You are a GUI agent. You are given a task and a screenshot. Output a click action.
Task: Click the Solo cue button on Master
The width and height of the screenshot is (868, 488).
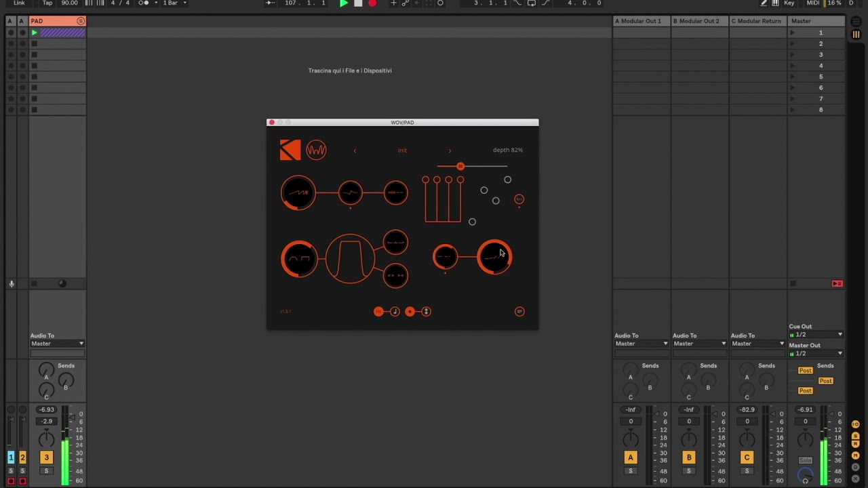point(806,460)
